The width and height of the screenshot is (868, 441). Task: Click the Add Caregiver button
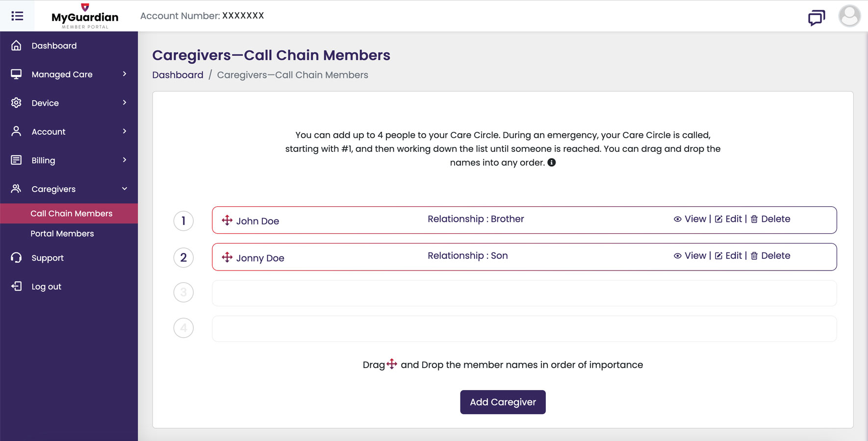coord(503,402)
